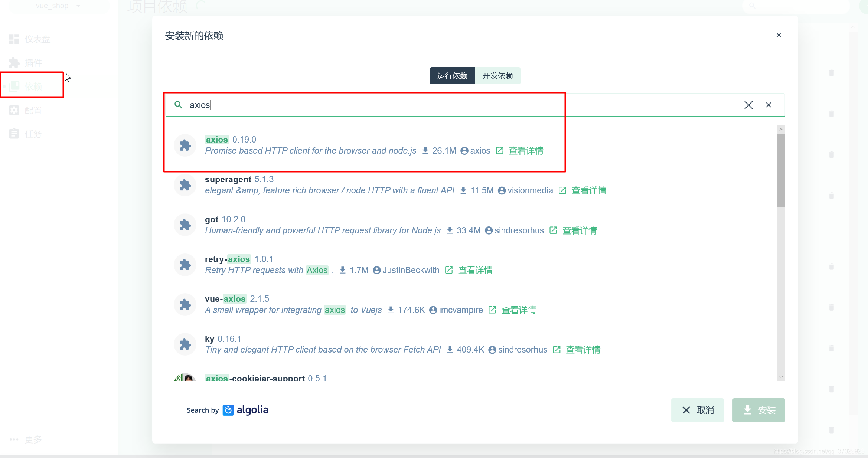Image resolution: width=868 pixels, height=458 pixels.
Task: Click the imcvampire author icon
Action: 433,310
